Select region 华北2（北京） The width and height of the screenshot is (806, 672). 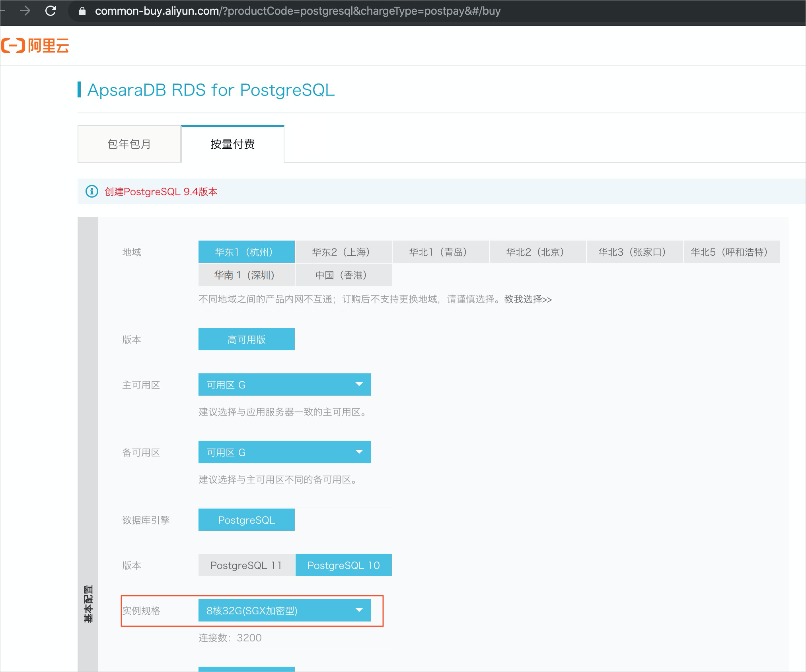[538, 252]
